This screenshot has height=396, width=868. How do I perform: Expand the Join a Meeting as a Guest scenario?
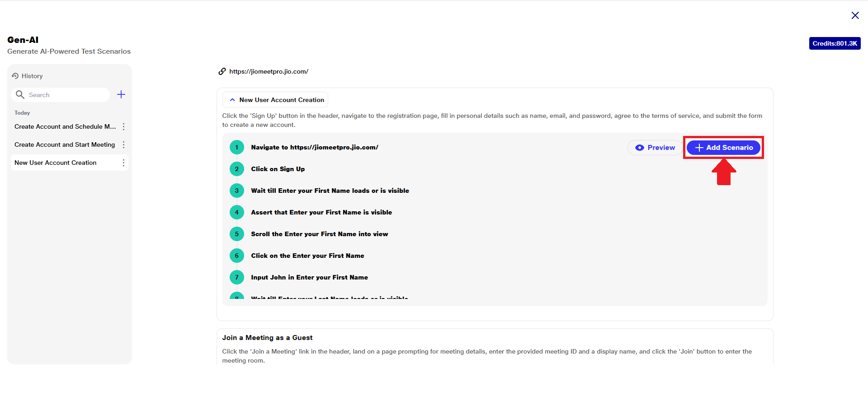click(x=267, y=338)
